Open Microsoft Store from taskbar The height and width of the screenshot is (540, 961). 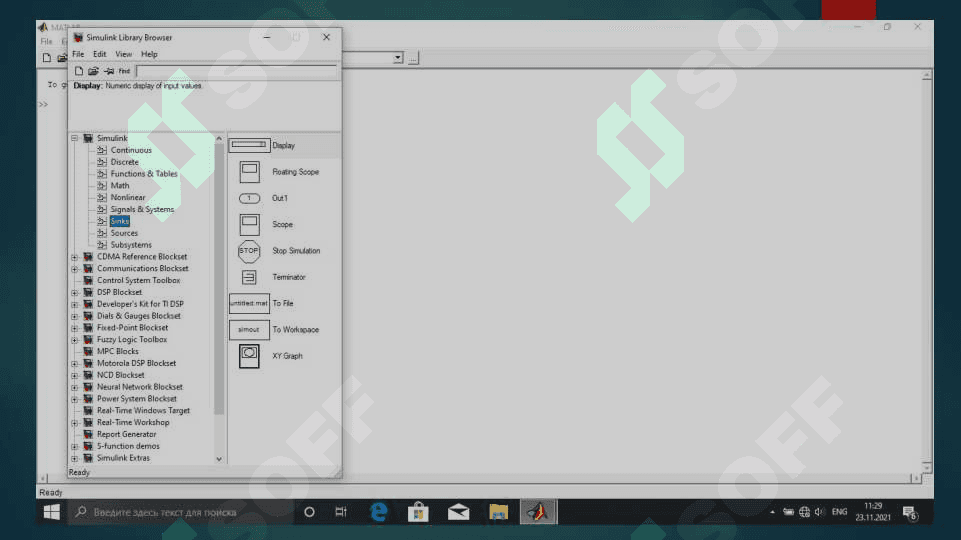pyautogui.click(x=418, y=512)
